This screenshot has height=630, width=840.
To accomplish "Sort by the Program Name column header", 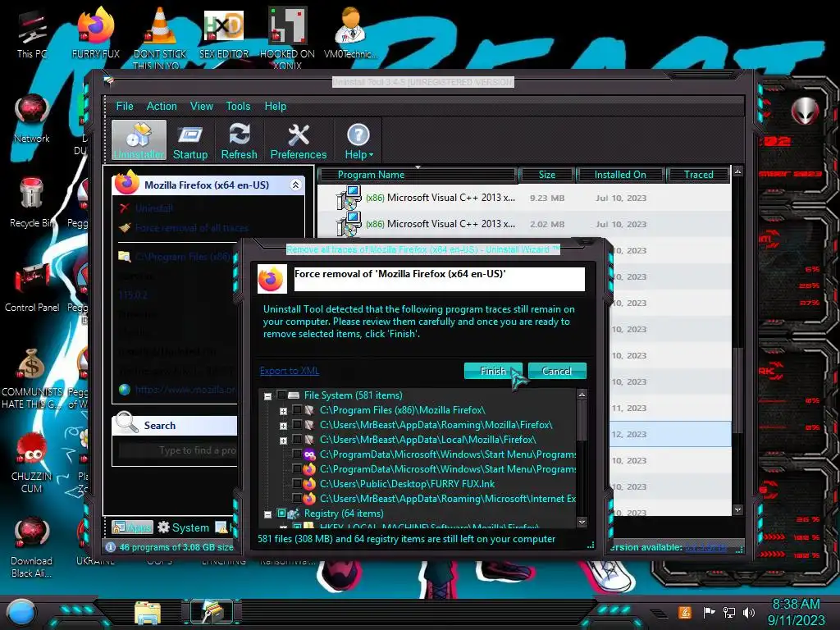I will click(418, 175).
